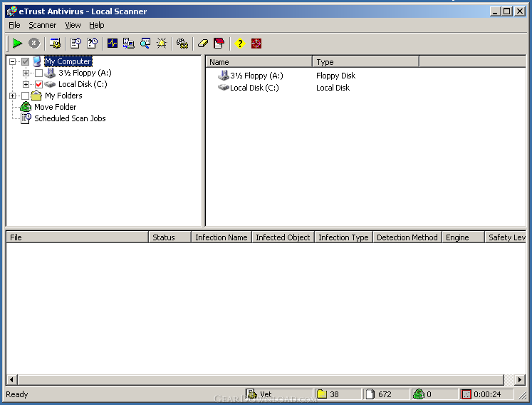Image resolution: width=532 pixels, height=405 pixels.
Task: Open the scheduled scan list clock icon
Action: click(75, 43)
